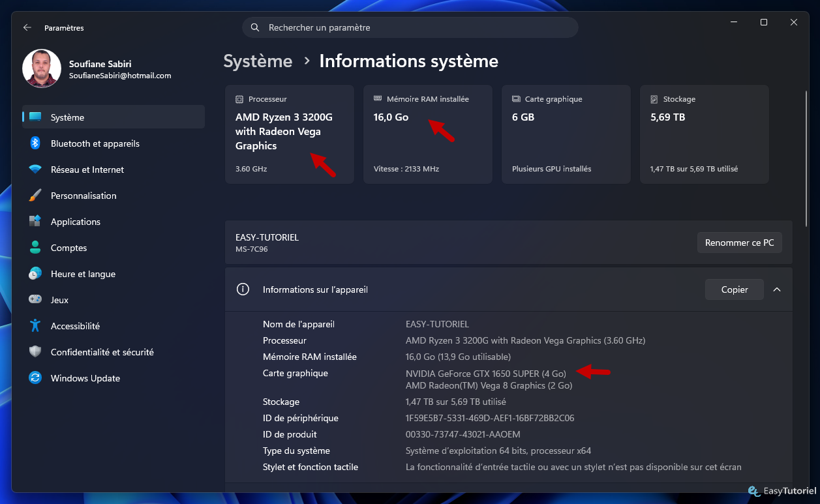Open Comptes person icon
This screenshot has width=820, height=504.
(35, 248)
